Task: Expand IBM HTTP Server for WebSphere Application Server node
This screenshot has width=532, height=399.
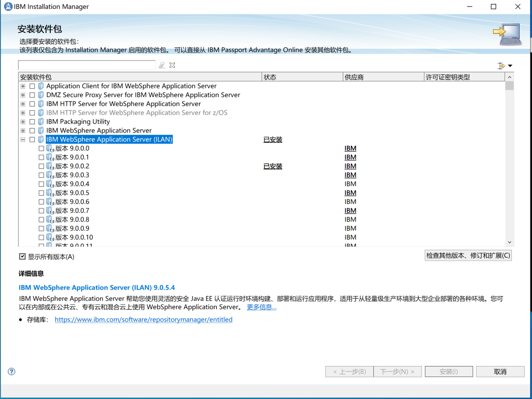Action: pos(23,104)
